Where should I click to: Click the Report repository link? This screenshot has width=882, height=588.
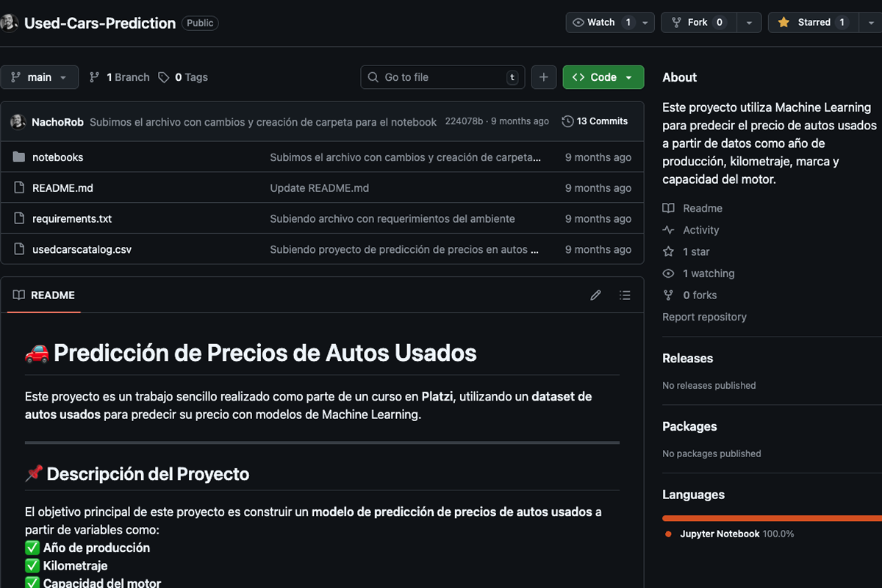tap(704, 317)
